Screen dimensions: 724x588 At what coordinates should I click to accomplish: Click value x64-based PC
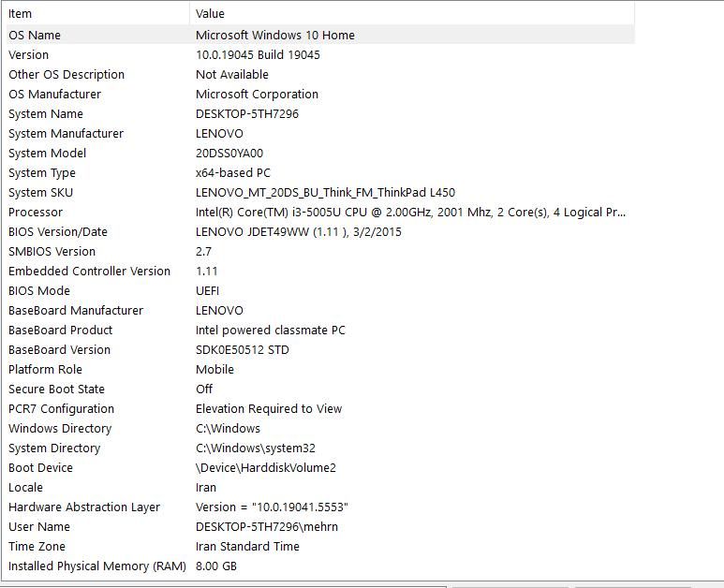pyautogui.click(x=233, y=172)
